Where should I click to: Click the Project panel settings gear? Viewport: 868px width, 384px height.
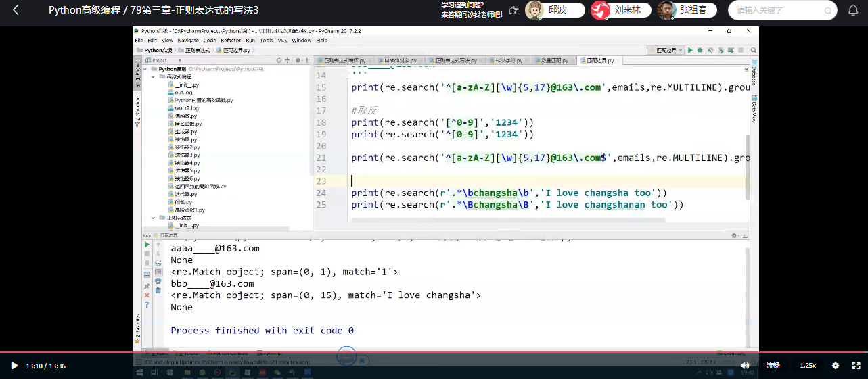pyautogui.click(x=298, y=60)
